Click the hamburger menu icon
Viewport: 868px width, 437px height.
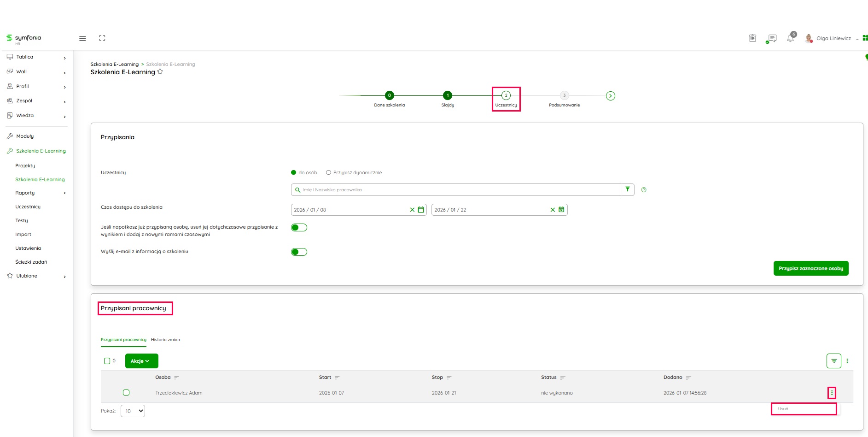click(82, 39)
